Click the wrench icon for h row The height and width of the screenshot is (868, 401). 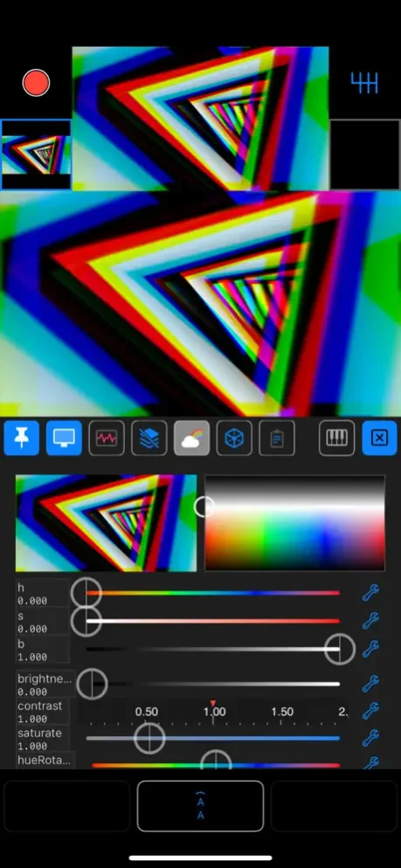click(370, 593)
